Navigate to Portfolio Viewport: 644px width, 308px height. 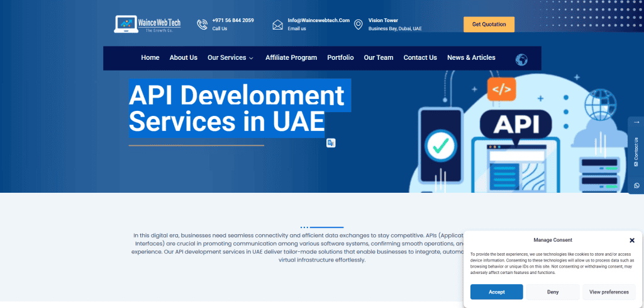pyautogui.click(x=340, y=57)
